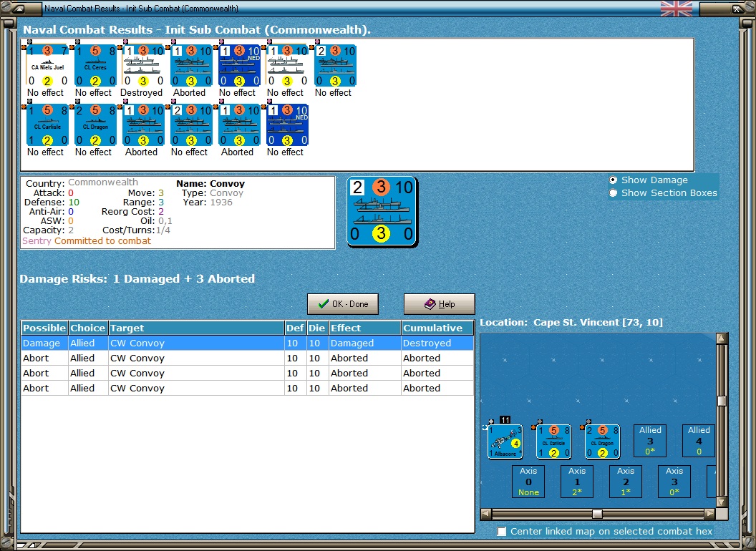Click the Cumulative column header
This screenshot has width=756, height=551.
click(x=437, y=328)
